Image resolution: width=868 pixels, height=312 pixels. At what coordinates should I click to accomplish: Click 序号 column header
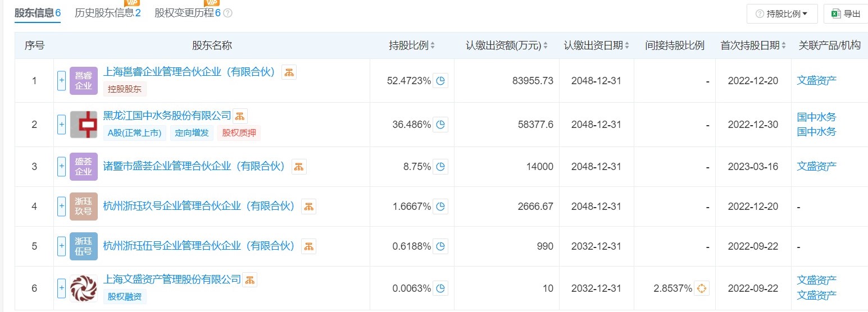pyautogui.click(x=34, y=45)
